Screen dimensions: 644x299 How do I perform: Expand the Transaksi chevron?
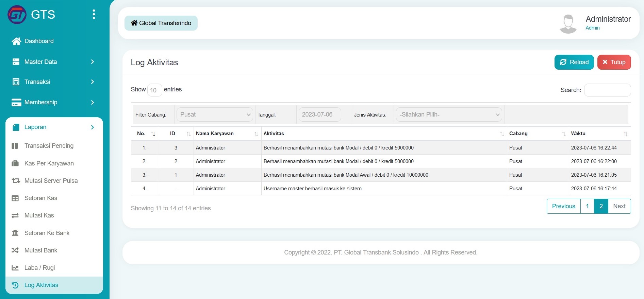pyautogui.click(x=92, y=82)
